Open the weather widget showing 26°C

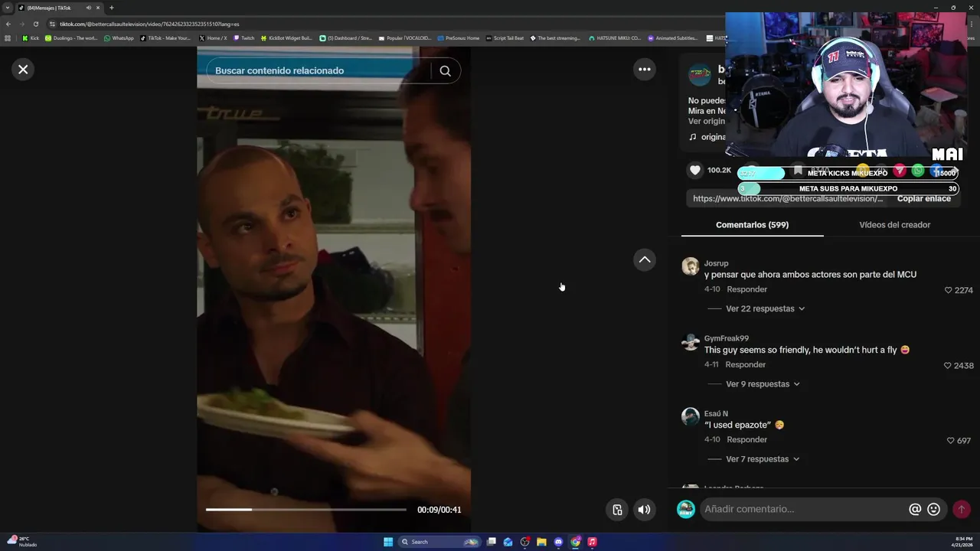22,541
